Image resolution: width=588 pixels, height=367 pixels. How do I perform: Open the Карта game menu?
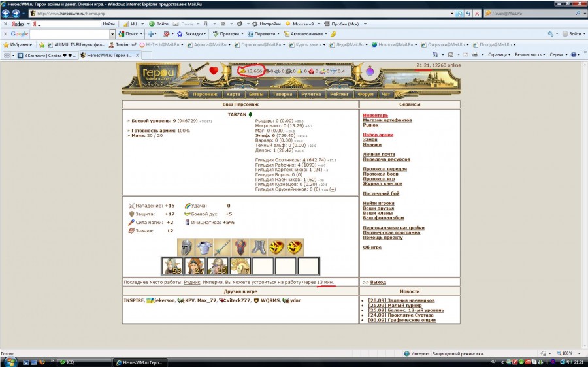click(233, 95)
